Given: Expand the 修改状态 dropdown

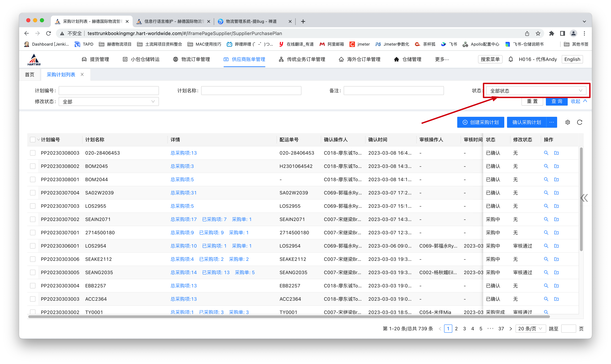Looking at the screenshot, I should pyautogui.click(x=109, y=101).
